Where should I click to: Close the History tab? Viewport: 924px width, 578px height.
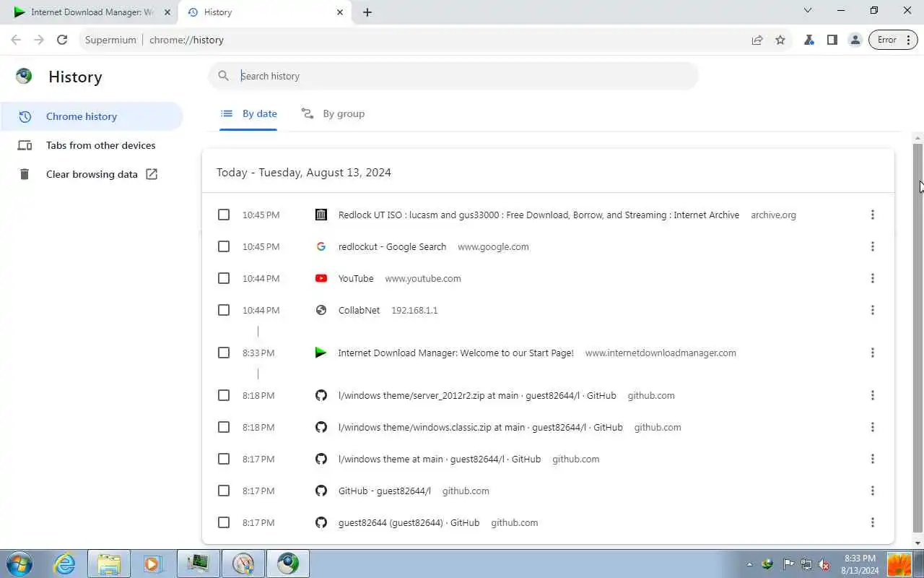click(340, 12)
